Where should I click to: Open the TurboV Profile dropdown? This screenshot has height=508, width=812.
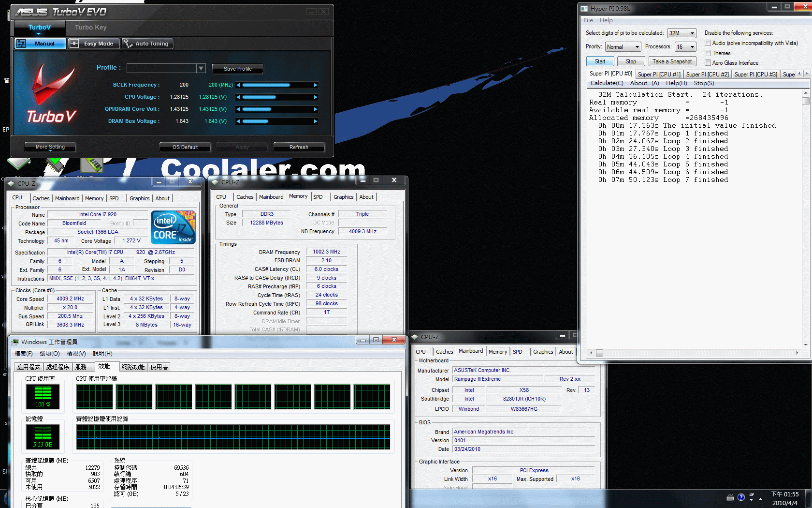pos(201,69)
